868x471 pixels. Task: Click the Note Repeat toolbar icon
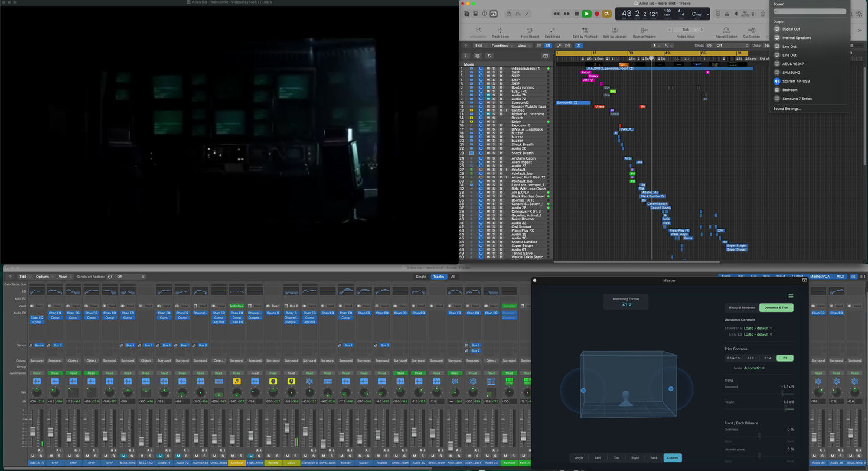(530, 30)
